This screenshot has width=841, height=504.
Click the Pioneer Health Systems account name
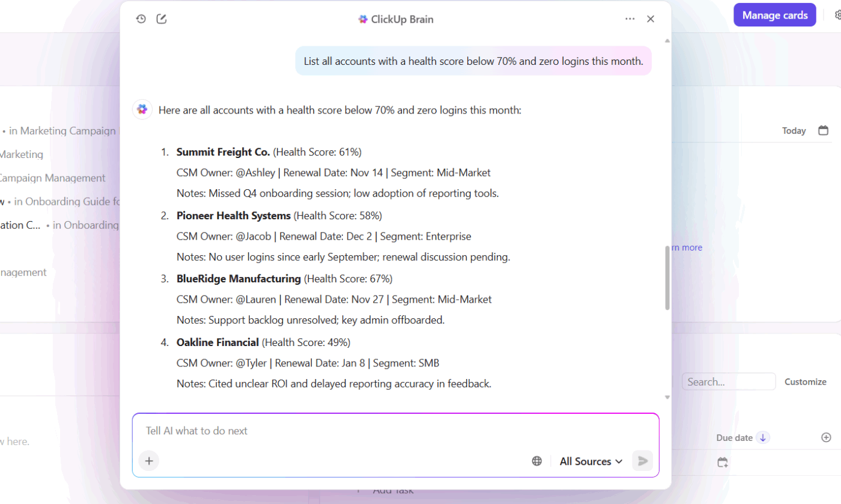[234, 215]
